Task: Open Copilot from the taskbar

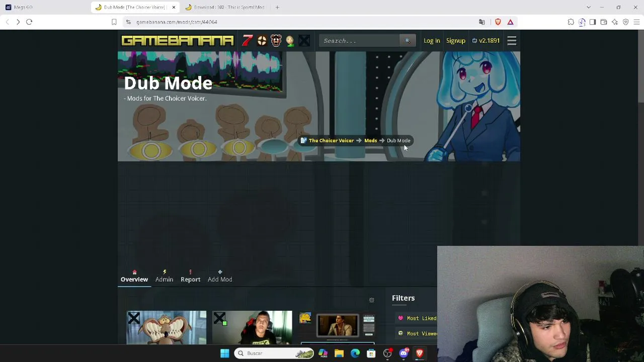Action: [x=323, y=353]
